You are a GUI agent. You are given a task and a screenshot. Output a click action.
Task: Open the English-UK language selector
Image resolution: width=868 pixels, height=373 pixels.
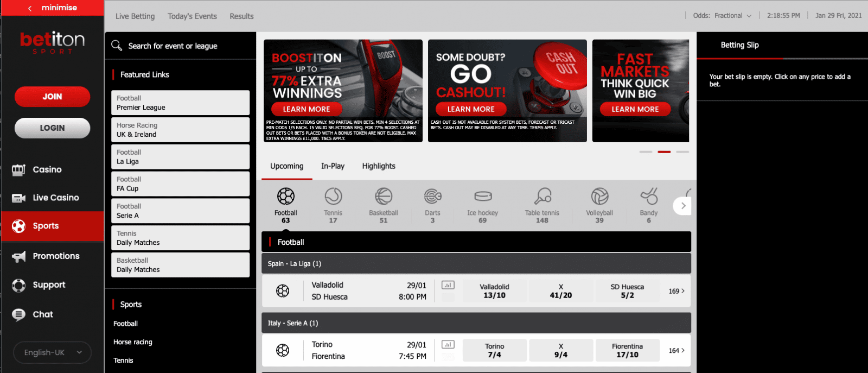(52, 352)
